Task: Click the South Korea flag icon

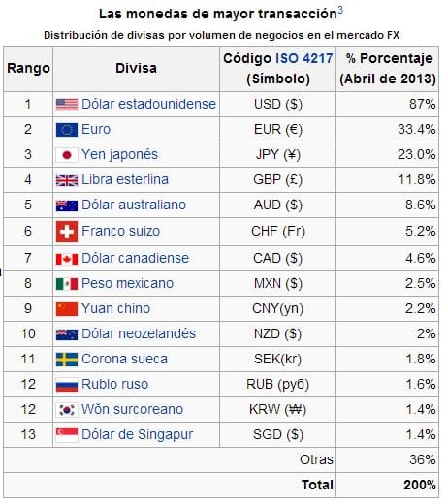Action: pyautogui.click(x=67, y=410)
